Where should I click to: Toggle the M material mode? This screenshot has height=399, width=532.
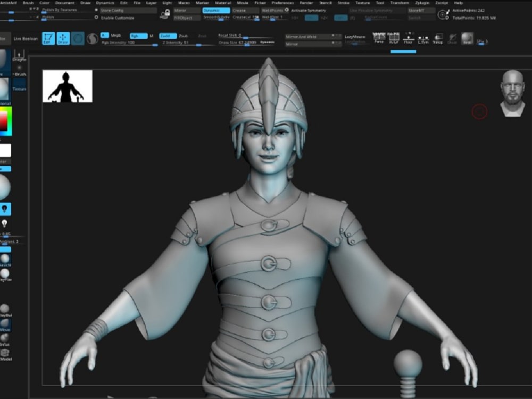click(151, 36)
